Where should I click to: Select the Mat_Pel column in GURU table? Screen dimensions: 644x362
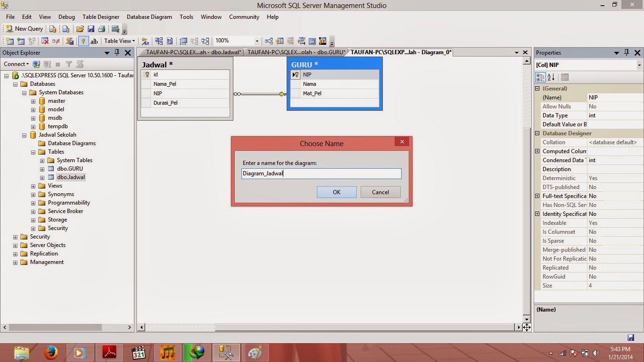coord(335,93)
